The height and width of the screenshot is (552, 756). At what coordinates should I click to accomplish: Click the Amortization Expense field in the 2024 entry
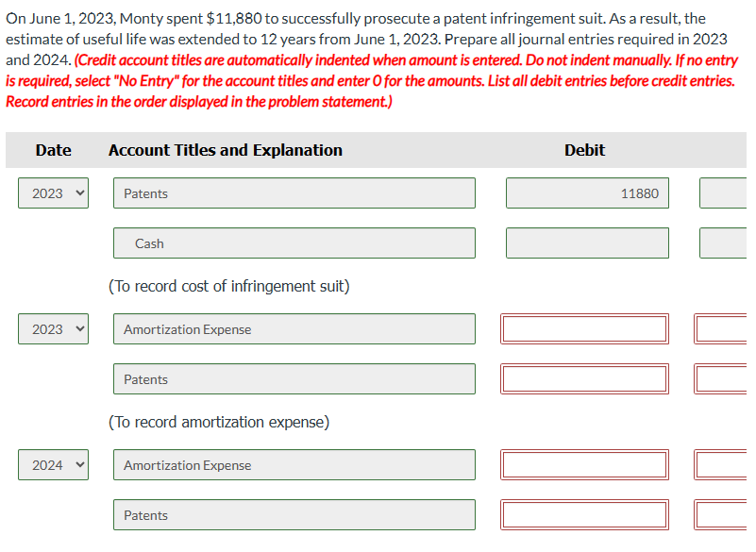(x=294, y=464)
